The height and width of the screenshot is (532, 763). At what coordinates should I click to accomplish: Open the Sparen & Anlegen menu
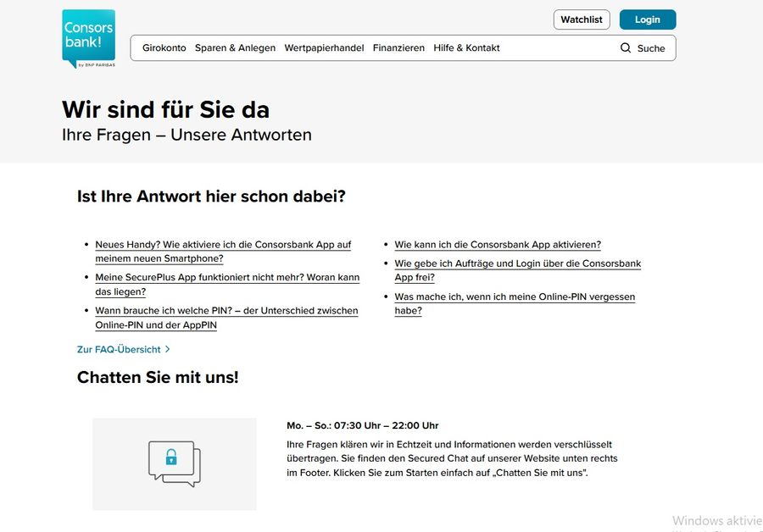(x=235, y=47)
